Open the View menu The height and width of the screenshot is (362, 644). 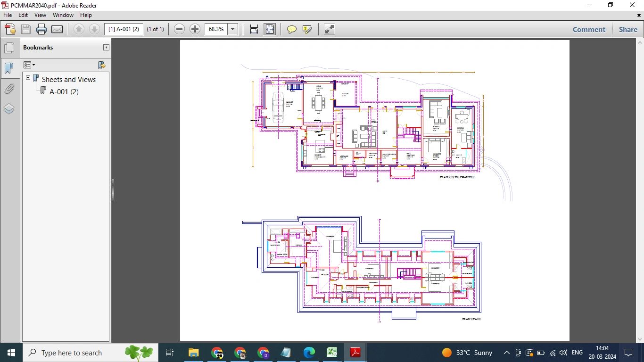tap(40, 15)
